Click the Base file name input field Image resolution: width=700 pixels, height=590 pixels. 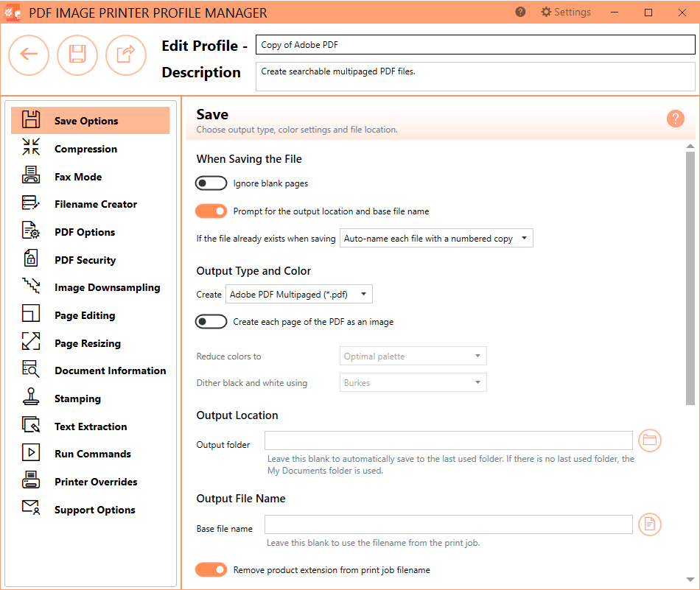pyautogui.click(x=449, y=524)
